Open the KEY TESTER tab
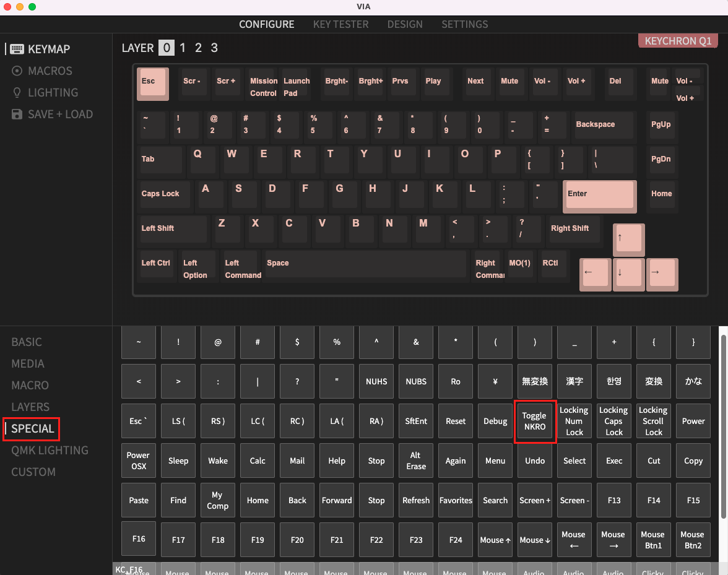This screenshot has height=575, width=728. pos(340,24)
